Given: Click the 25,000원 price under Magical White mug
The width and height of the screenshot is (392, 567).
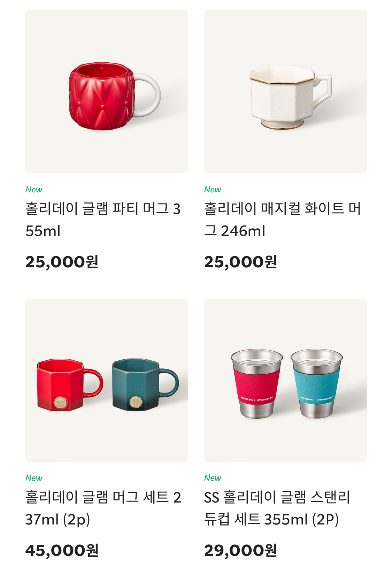Looking at the screenshot, I should pos(240,262).
